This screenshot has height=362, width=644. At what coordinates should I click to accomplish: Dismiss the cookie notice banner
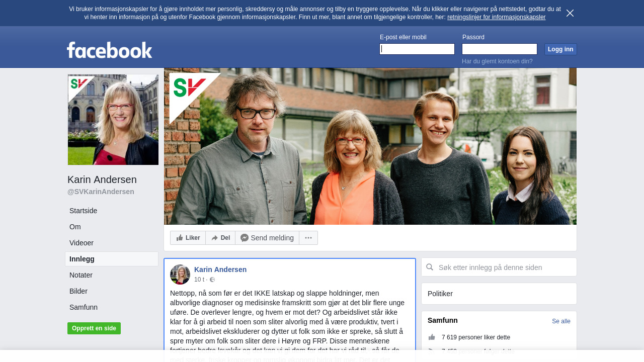[570, 13]
